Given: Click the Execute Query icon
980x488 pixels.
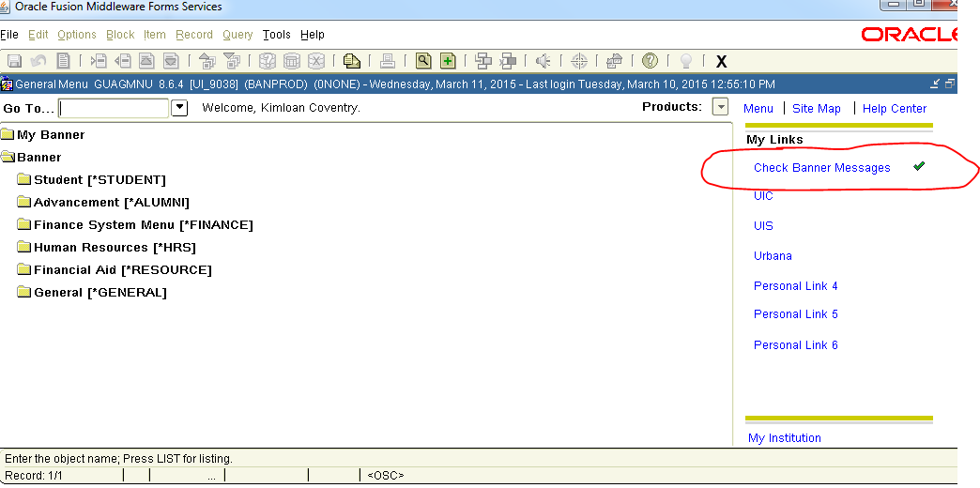Looking at the screenshot, I should pyautogui.click(x=292, y=61).
